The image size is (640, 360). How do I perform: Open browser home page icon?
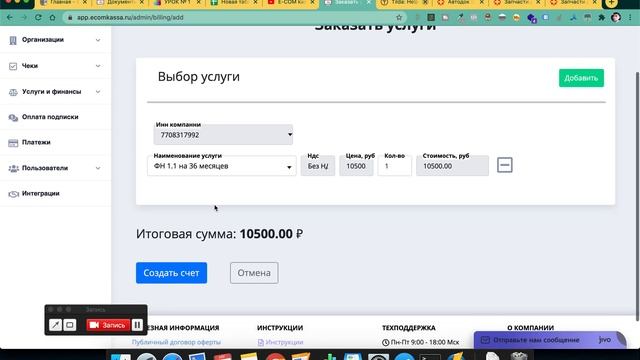[x=52, y=18]
